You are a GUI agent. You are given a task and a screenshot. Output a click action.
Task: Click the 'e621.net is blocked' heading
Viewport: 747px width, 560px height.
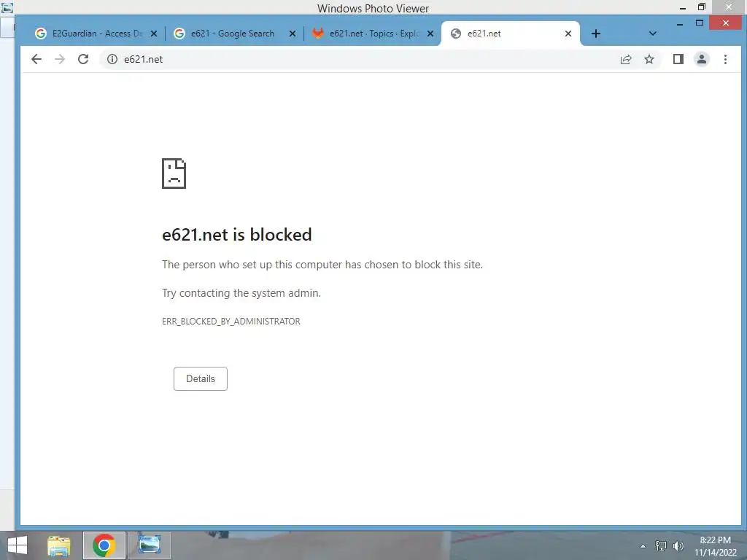point(237,234)
